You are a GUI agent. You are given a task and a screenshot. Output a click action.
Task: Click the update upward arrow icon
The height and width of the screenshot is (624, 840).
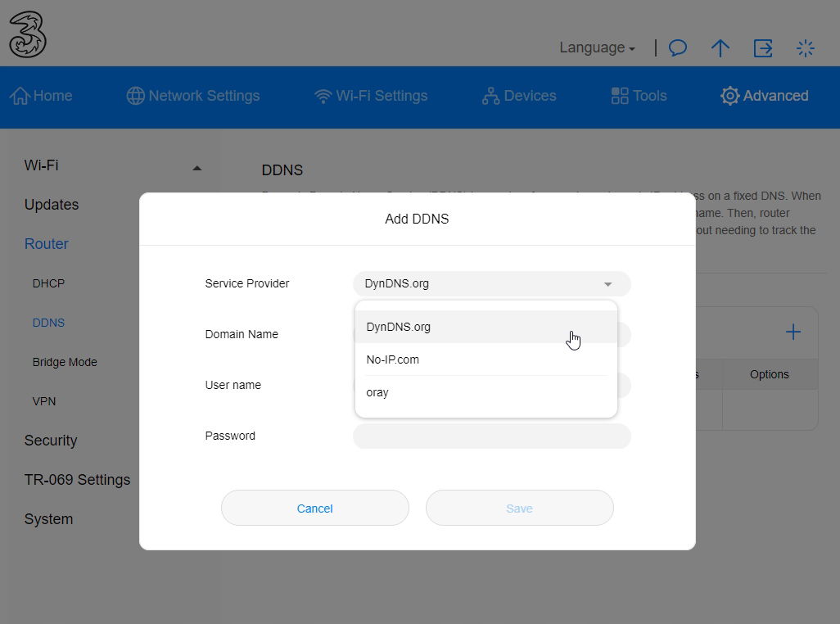(x=720, y=48)
